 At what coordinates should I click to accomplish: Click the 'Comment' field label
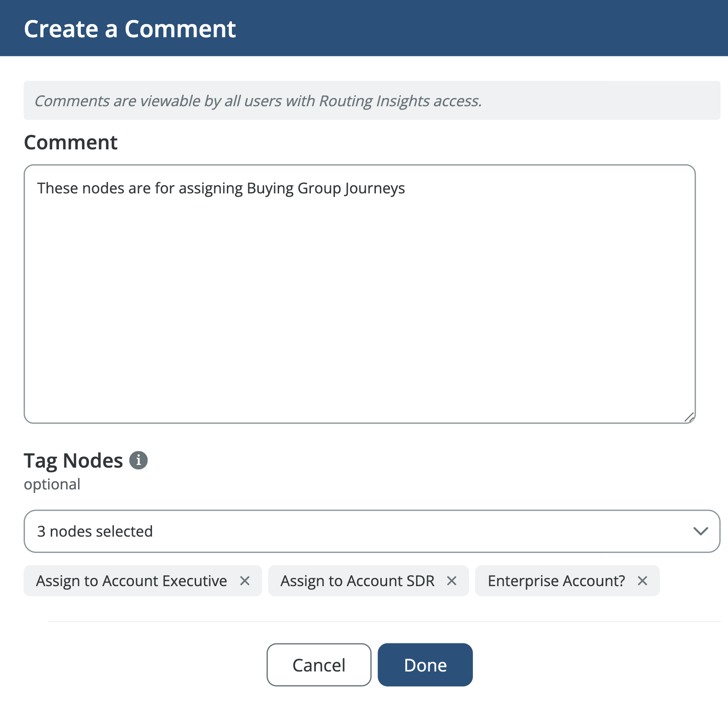(71, 143)
